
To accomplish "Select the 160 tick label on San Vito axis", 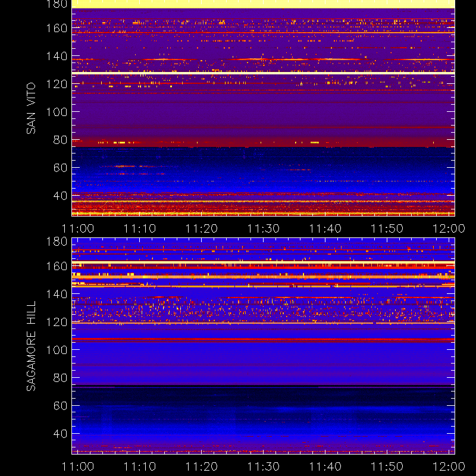I will coord(57,28).
